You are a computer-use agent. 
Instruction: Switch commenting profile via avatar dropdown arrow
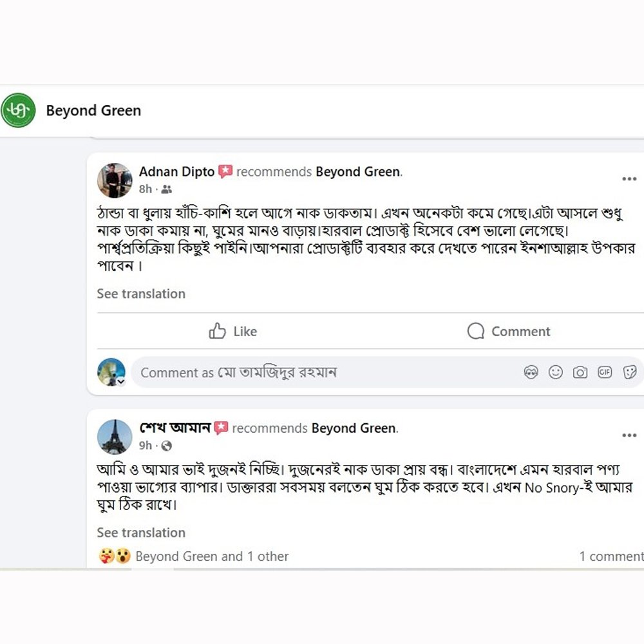click(120, 381)
